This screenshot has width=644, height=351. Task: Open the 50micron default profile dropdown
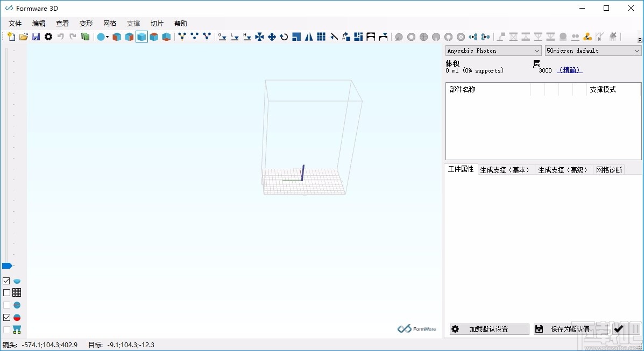click(x=636, y=50)
